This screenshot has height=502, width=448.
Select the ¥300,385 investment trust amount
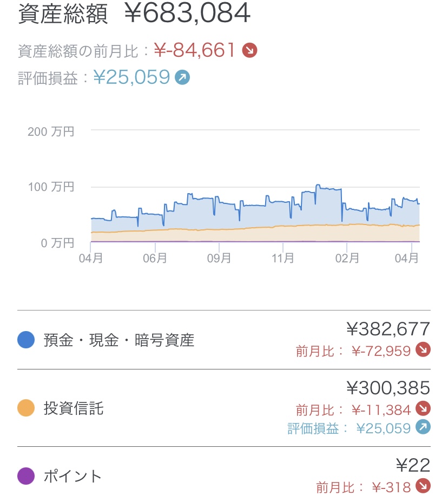[x=388, y=387]
